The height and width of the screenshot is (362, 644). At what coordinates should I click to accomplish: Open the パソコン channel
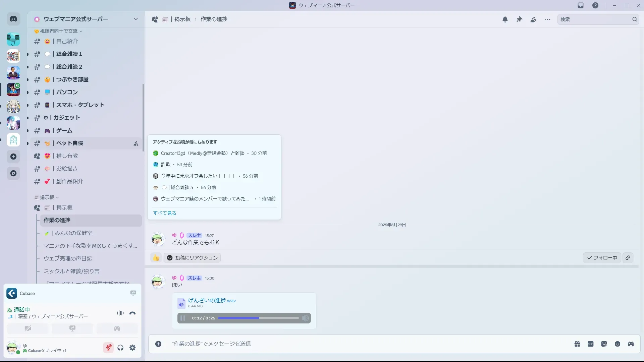click(x=67, y=92)
